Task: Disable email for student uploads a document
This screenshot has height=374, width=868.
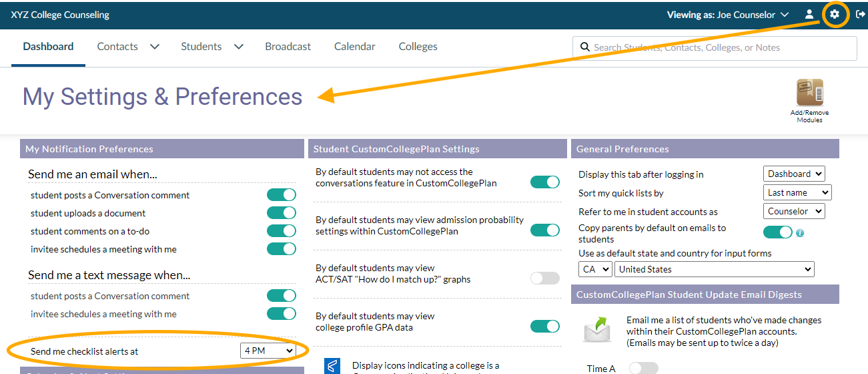Action: coord(281,213)
